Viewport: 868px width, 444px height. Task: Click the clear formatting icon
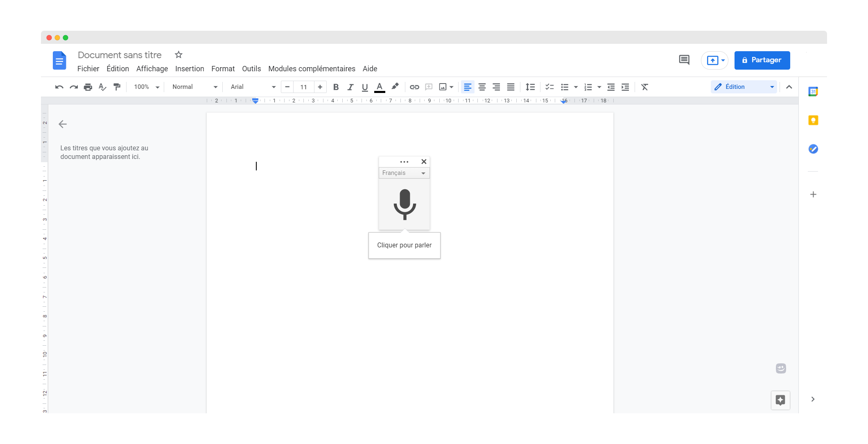pos(644,87)
